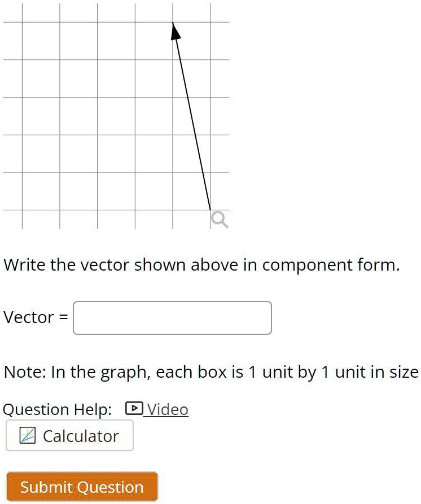Click the grid graph above the question text
This screenshot has height=504, width=421.
(x=113, y=113)
